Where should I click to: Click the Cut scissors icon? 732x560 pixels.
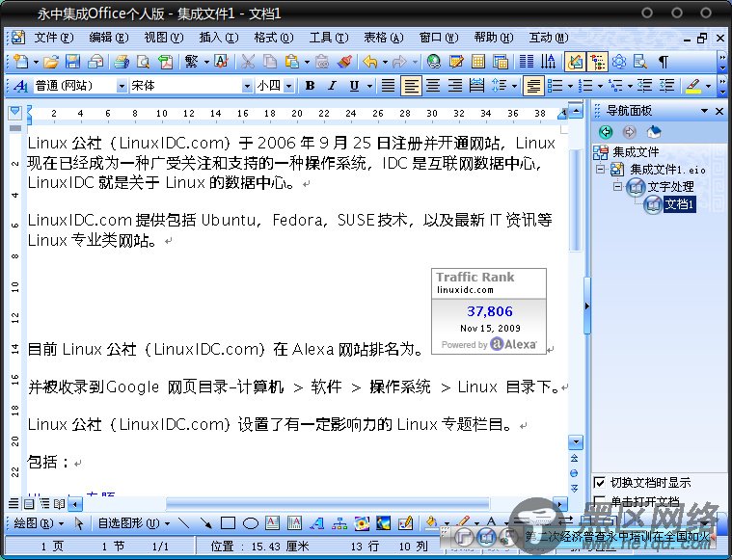pos(248,62)
